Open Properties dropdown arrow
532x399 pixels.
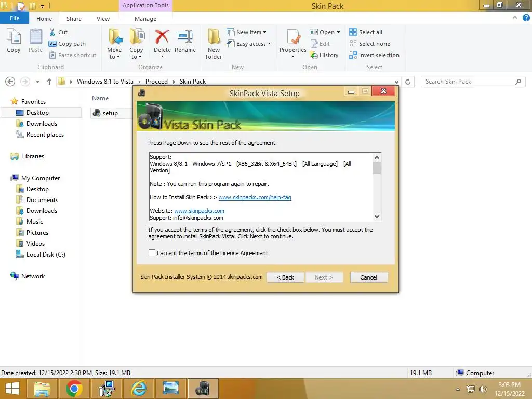click(x=293, y=57)
